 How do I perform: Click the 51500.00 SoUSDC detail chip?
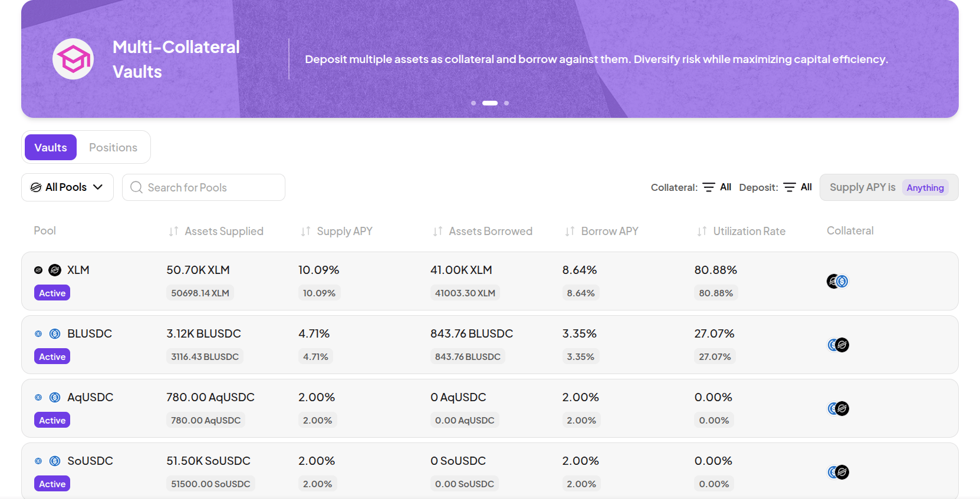[211, 484]
